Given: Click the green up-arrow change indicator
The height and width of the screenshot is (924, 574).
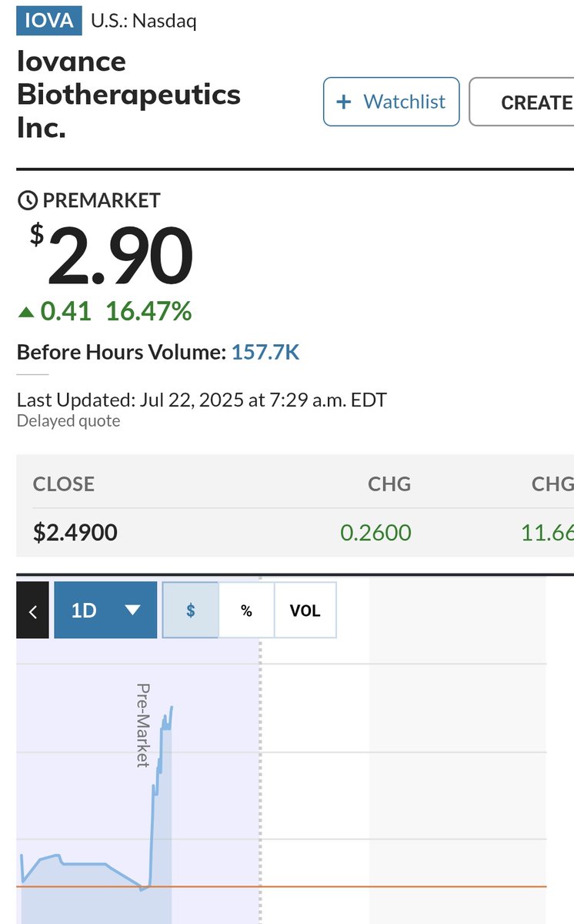Looking at the screenshot, I should [x=26, y=312].
